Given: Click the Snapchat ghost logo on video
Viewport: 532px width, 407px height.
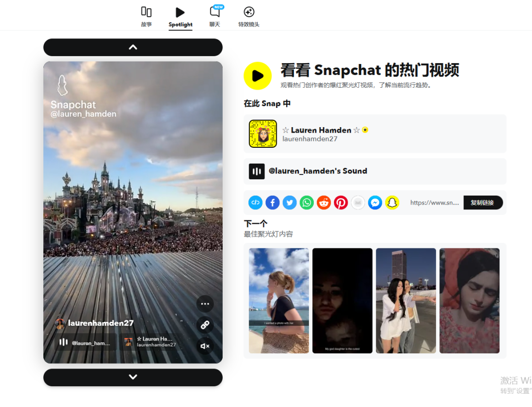Looking at the screenshot, I should [x=63, y=85].
